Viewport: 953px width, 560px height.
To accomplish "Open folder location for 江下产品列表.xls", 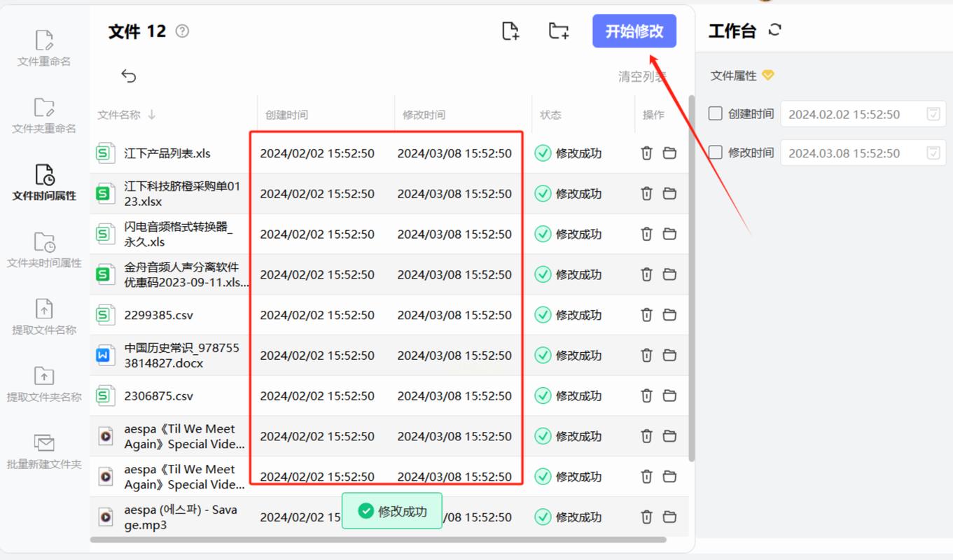I will click(x=669, y=153).
